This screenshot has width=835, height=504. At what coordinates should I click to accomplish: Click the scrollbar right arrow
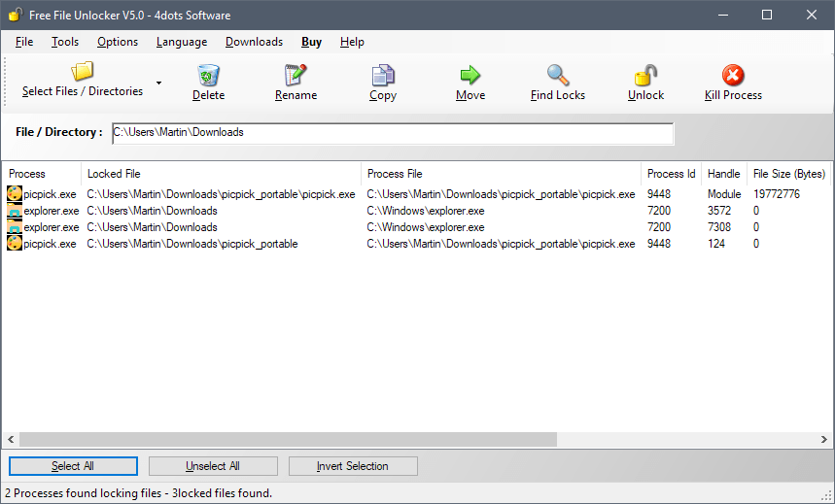[x=823, y=440]
